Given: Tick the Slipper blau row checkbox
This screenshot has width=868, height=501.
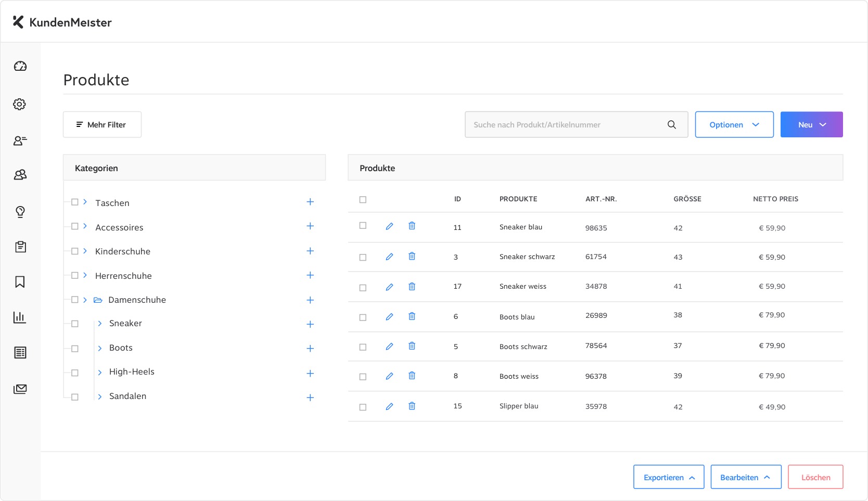Looking at the screenshot, I should click(x=363, y=407).
